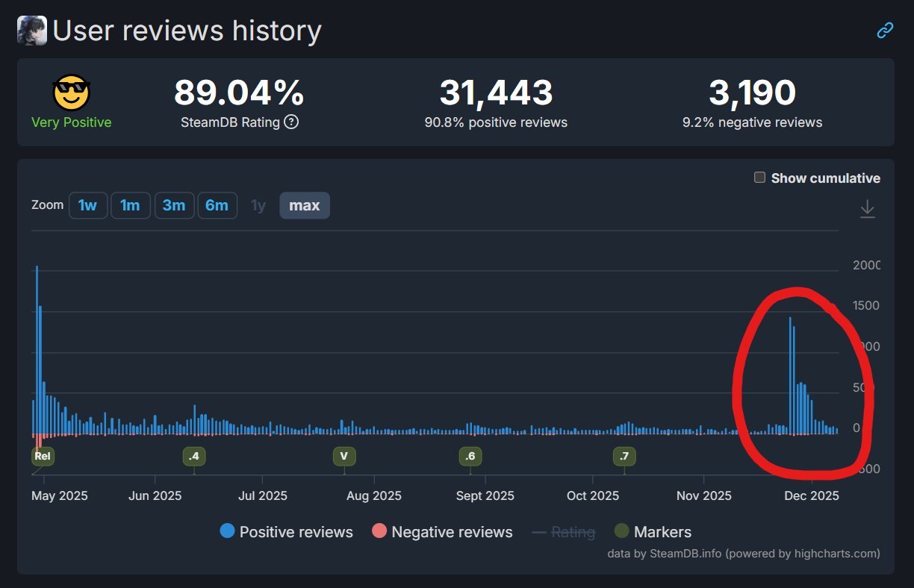Click the Oct 2025 axis label
This screenshot has height=588, width=914.
tap(593, 495)
